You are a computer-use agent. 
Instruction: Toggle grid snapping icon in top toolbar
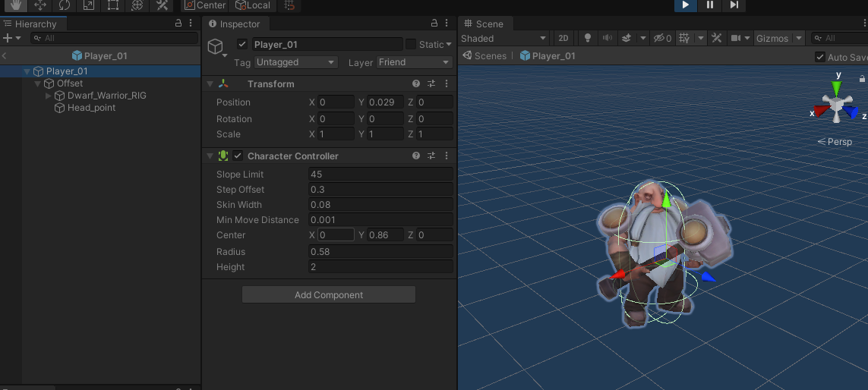click(x=289, y=5)
